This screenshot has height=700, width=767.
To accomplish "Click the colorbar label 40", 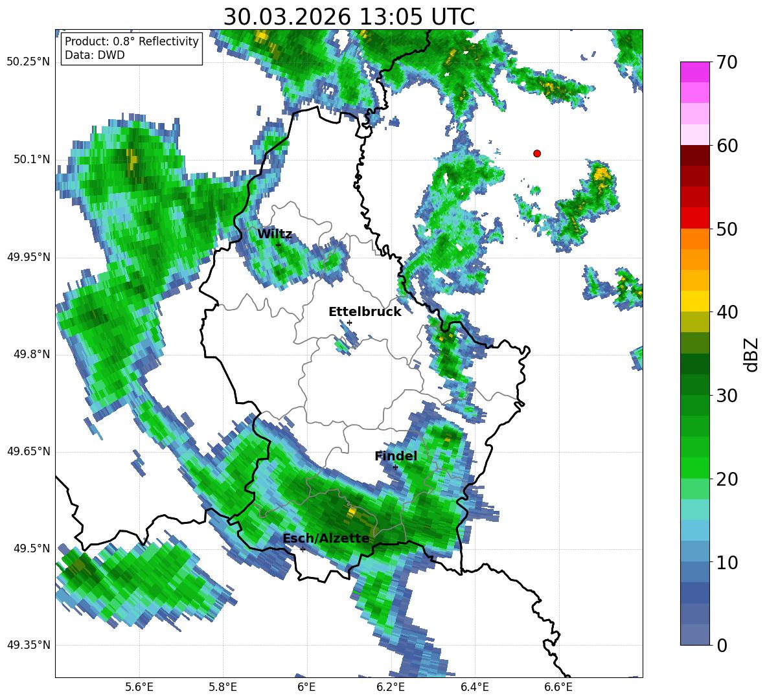I will pos(727,312).
